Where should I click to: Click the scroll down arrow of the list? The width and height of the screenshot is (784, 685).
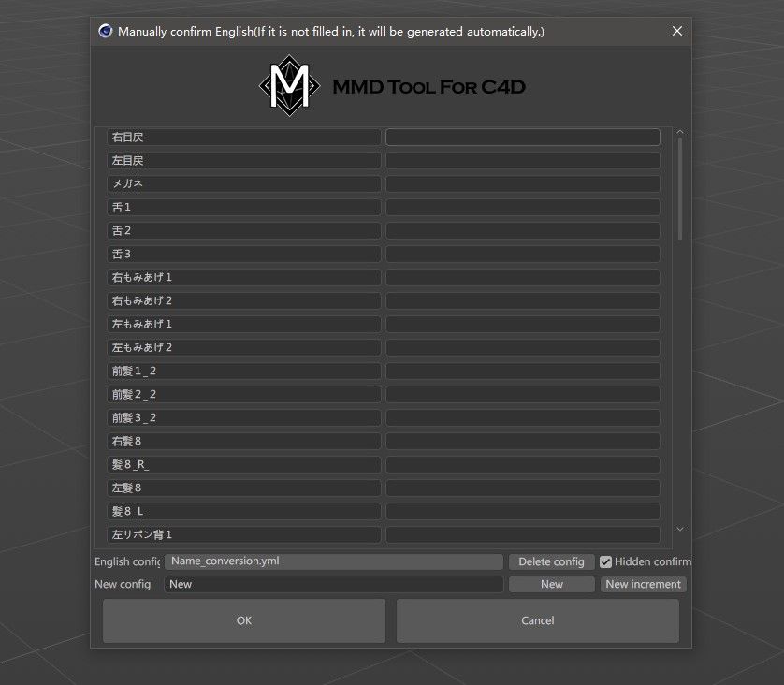[x=679, y=529]
